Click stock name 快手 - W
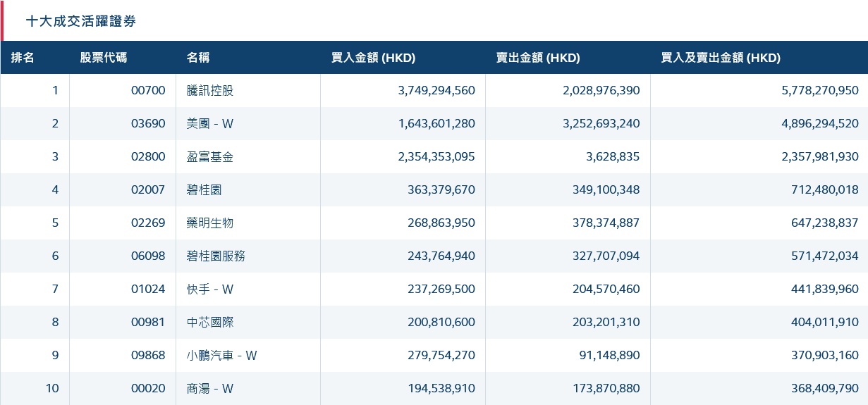 (210, 289)
